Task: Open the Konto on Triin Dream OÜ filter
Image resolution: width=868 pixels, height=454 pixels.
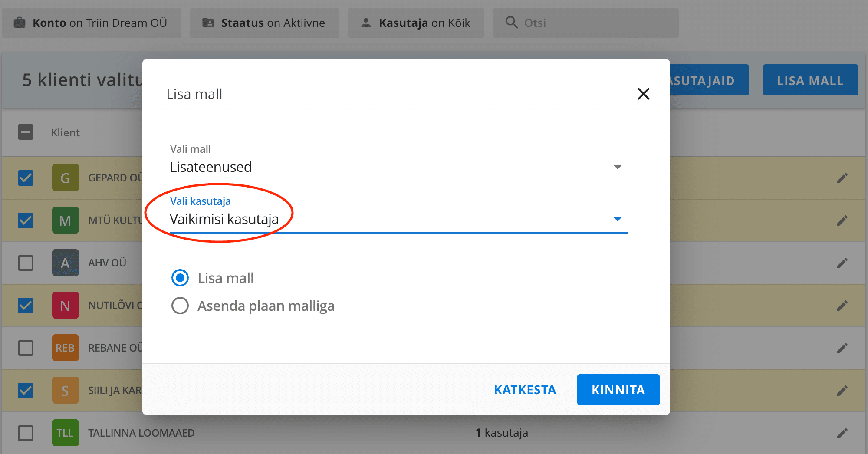Action: point(92,23)
